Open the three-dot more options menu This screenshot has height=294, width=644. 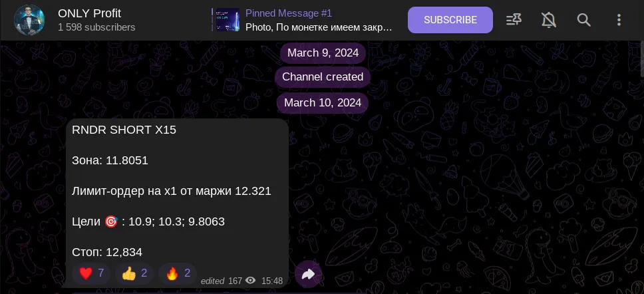tap(619, 20)
